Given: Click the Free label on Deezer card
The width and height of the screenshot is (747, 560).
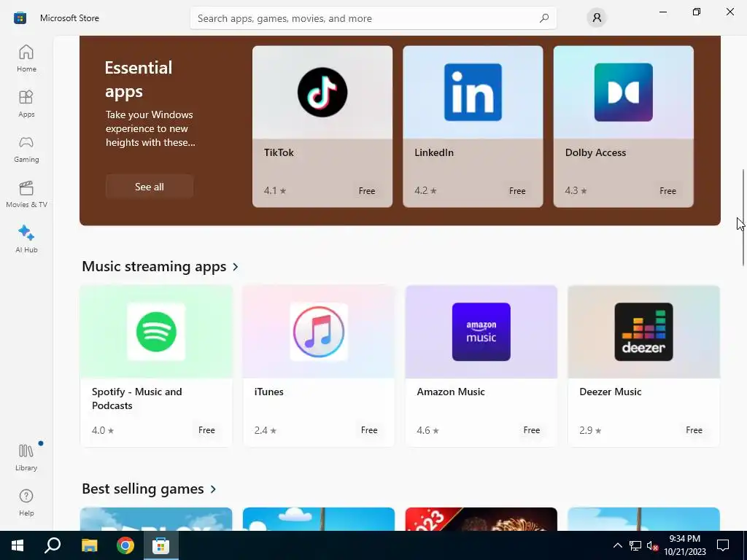Looking at the screenshot, I should point(694,429).
